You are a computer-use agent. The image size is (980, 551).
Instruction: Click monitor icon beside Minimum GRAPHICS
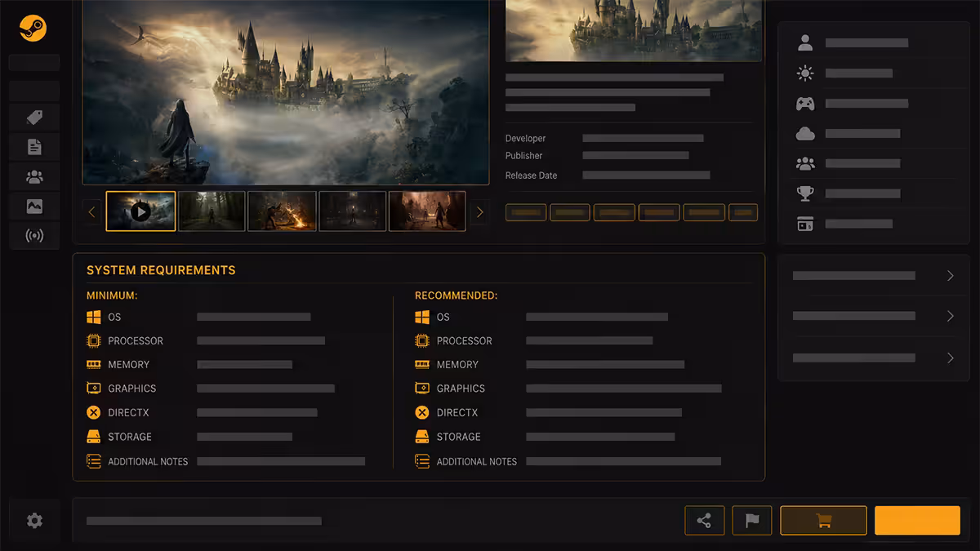pos(93,389)
